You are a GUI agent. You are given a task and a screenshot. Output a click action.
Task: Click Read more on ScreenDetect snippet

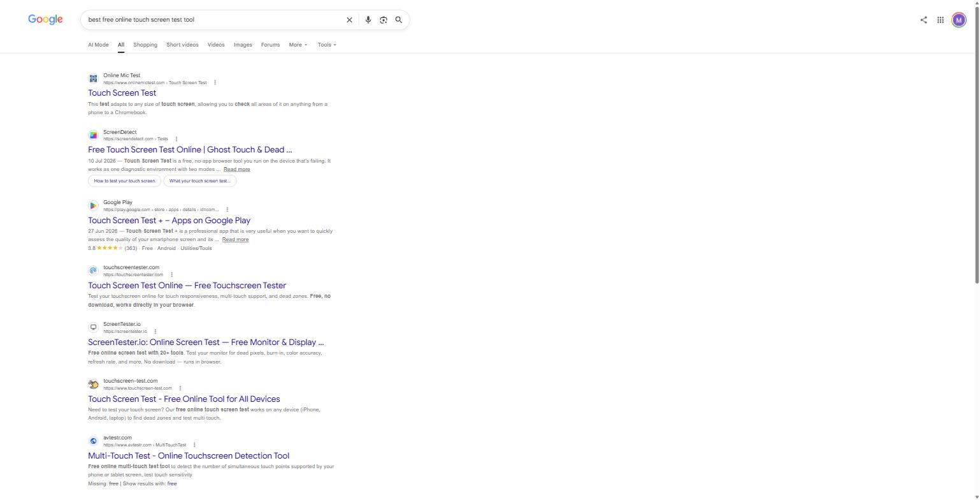point(237,170)
